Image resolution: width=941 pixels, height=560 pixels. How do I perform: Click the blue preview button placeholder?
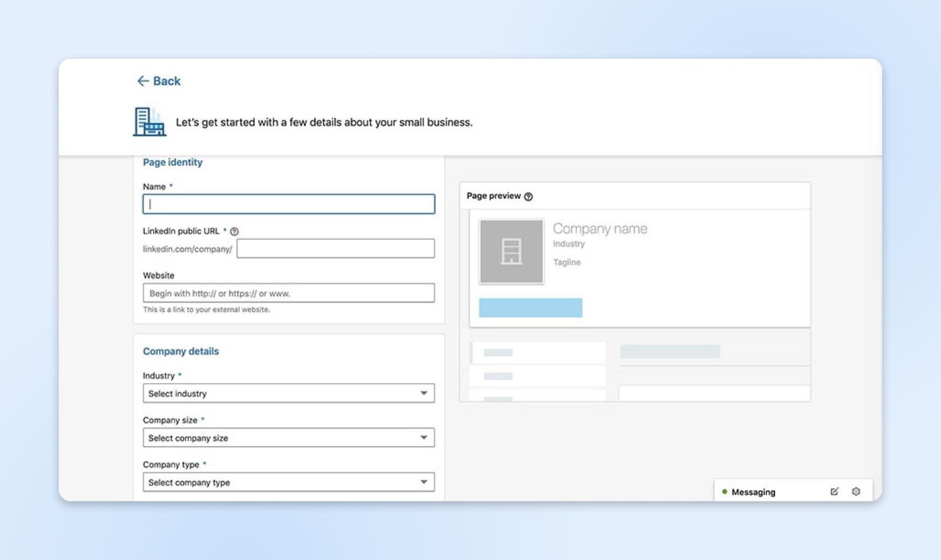tap(530, 308)
